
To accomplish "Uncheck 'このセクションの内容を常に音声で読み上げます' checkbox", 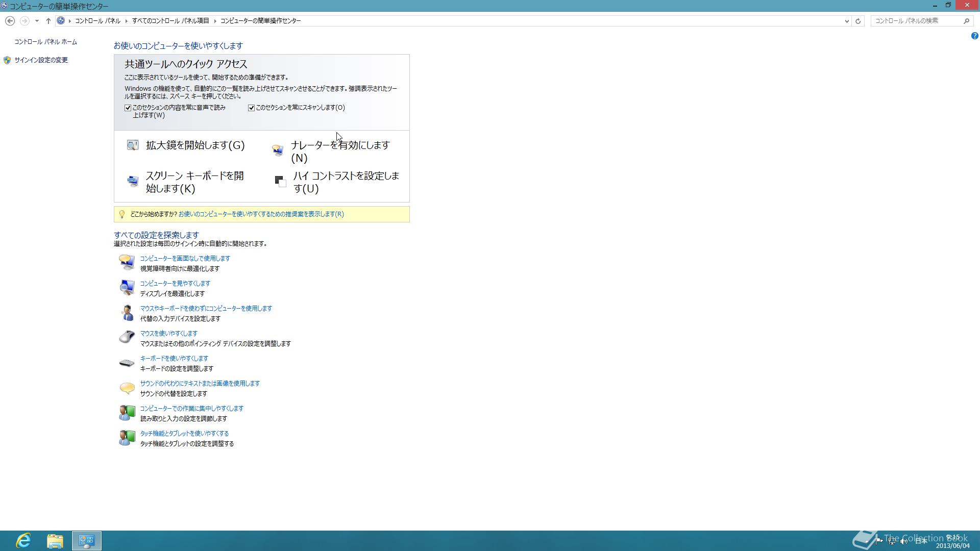I will tap(128, 108).
